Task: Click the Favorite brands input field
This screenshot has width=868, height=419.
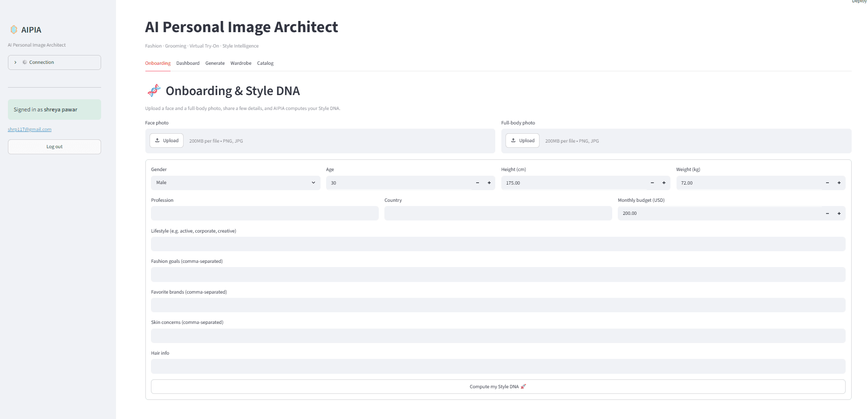Action: [498, 305]
